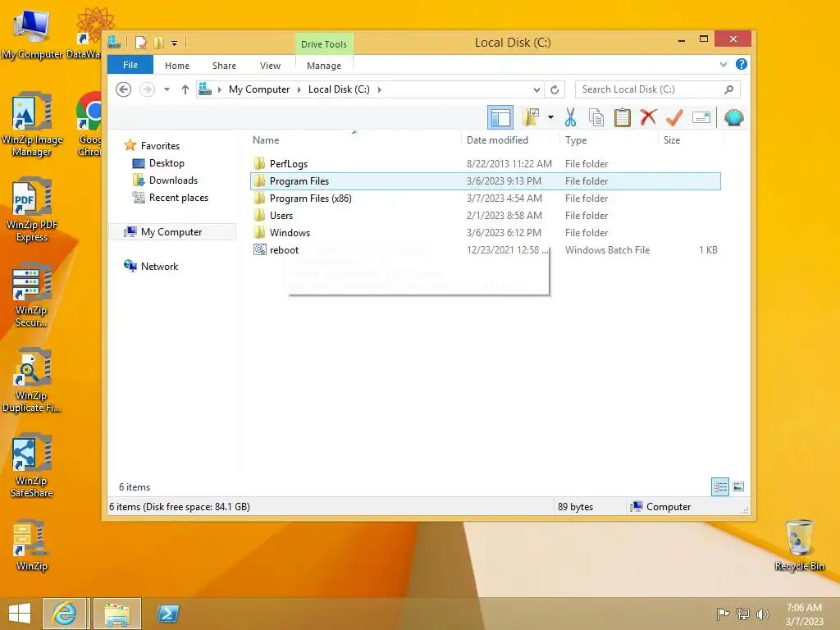Go up one level with Up arrow
840x630 pixels.
pyautogui.click(x=185, y=89)
